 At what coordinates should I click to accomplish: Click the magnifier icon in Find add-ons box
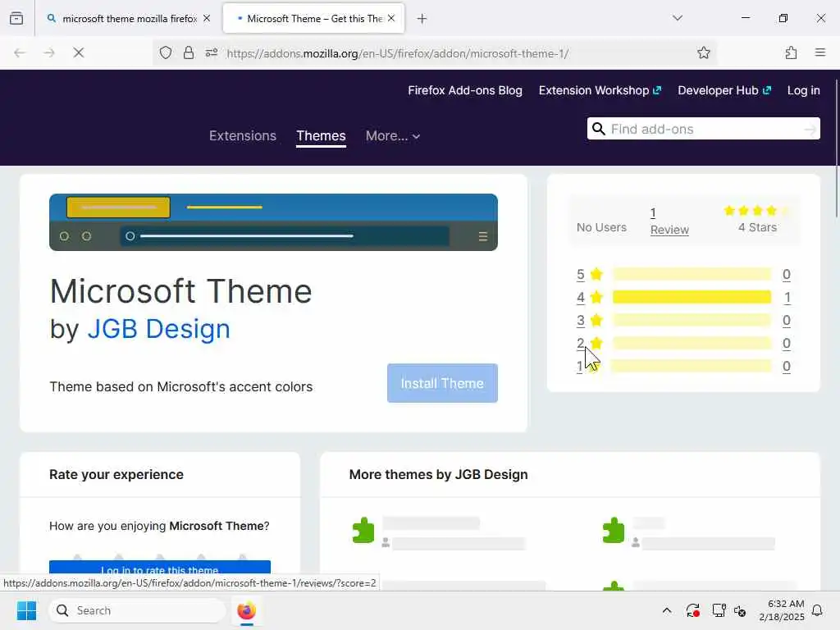tap(598, 129)
